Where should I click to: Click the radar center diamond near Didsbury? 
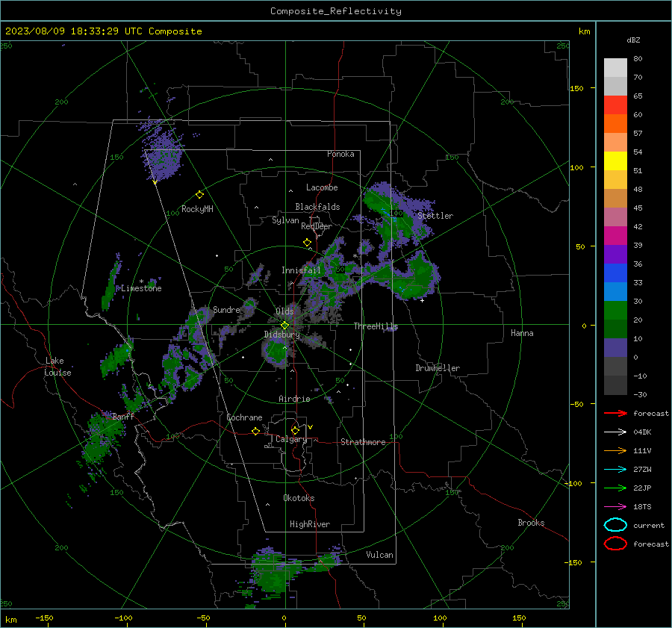[x=285, y=326]
